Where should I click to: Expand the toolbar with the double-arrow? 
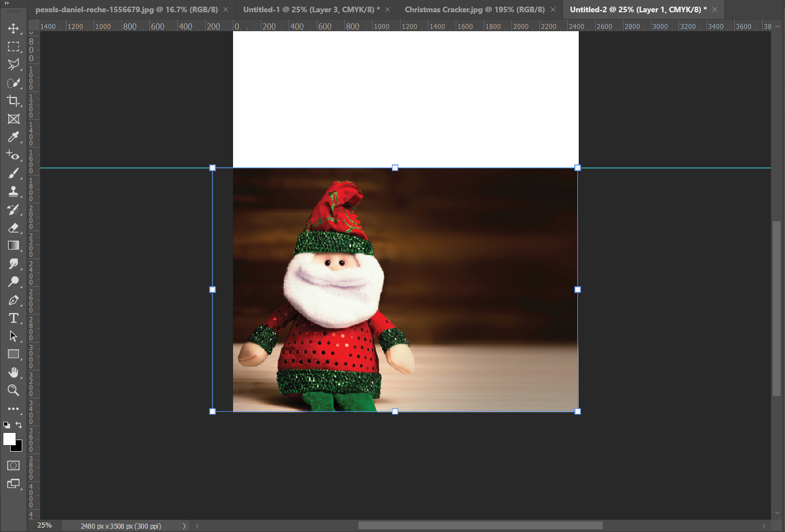(x=7, y=3)
